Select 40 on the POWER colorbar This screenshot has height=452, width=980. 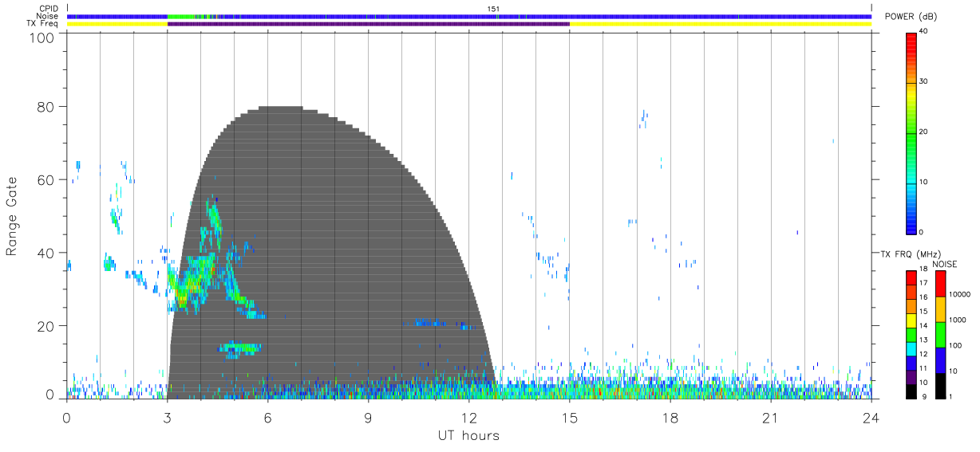click(x=923, y=31)
